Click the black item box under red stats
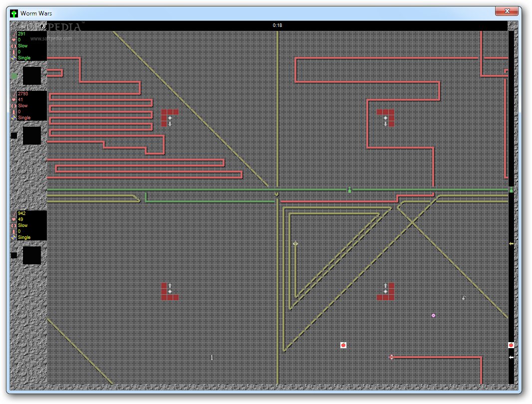Image resolution: width=532 pixels, height=404 pixels. pos(32,136)
